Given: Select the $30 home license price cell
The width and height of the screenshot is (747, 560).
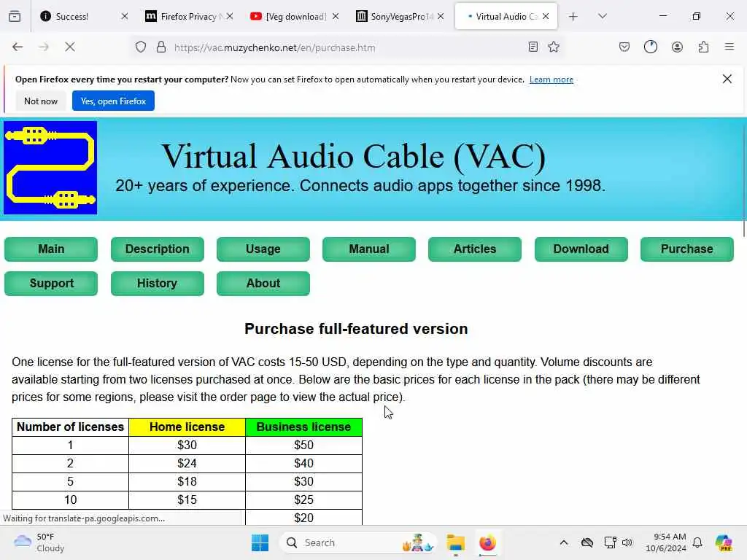Looking at the screenshot, I should click(x=187, y=446).
